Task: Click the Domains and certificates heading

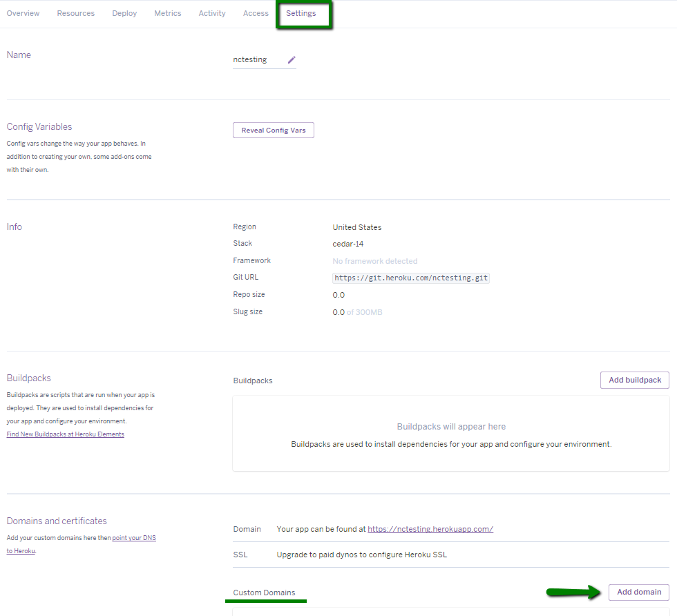Action: (57, 521)
